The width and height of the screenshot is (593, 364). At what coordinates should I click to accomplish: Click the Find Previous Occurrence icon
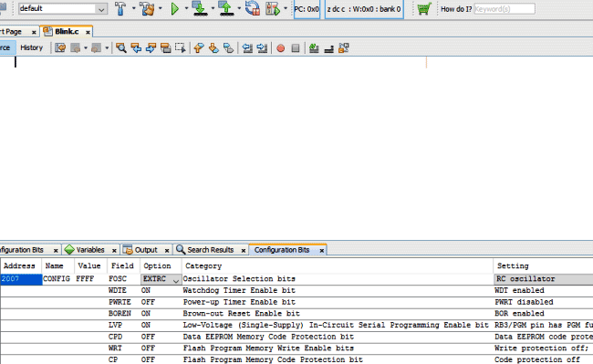pyautogui.click(x=136, y=48)
